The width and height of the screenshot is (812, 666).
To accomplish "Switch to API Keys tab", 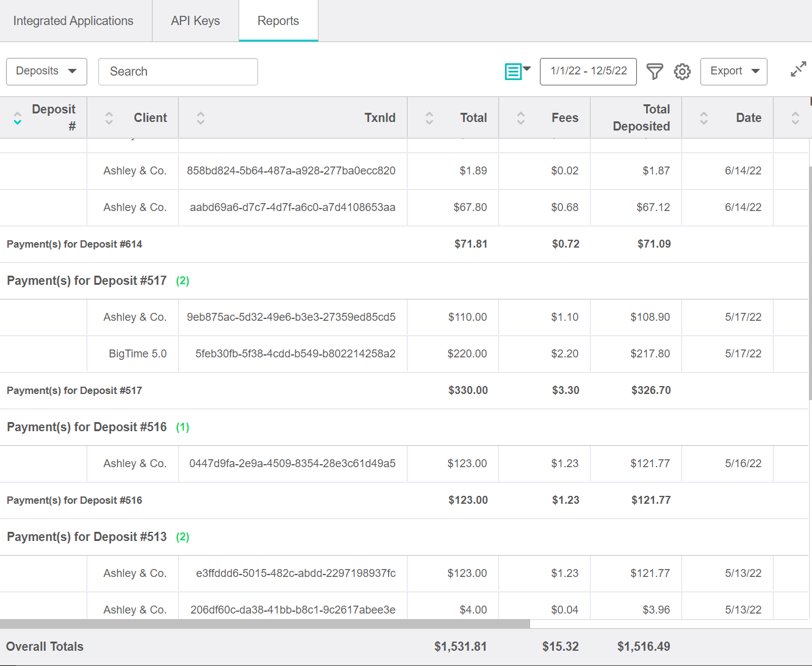I will [195, 21].
